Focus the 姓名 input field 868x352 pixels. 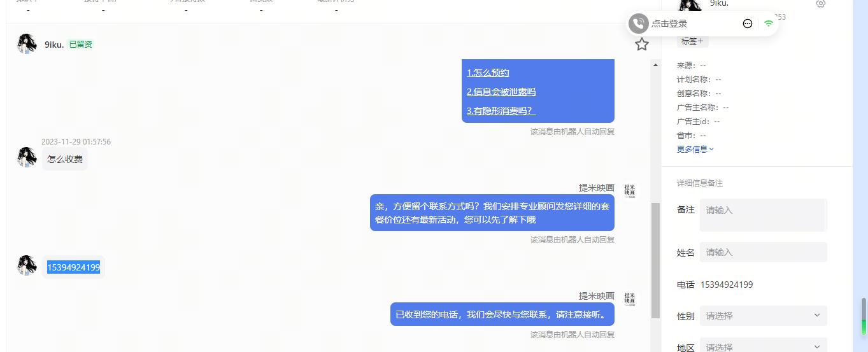pyautogui.click(x=763, y=252)
